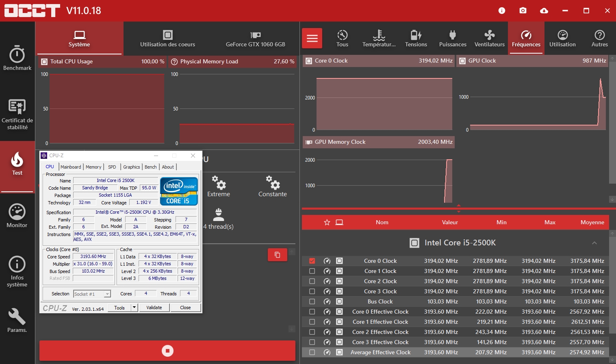Open Params settings with wrench icon

pos(17,320)
